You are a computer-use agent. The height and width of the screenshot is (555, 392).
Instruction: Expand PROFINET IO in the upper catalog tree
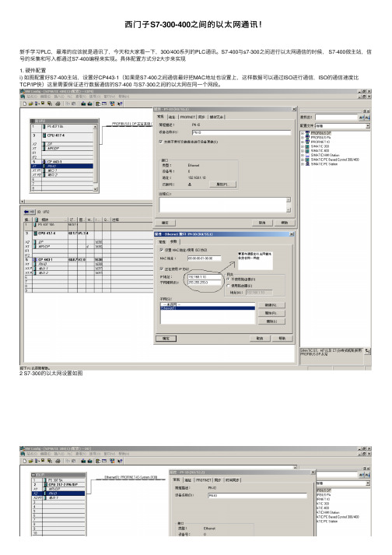(x=303, y=142)
